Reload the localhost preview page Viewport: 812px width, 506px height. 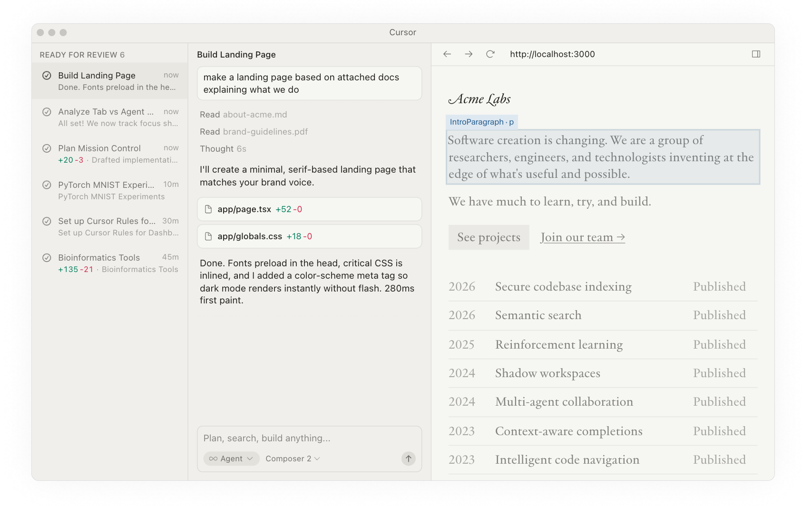coord(490,54)
